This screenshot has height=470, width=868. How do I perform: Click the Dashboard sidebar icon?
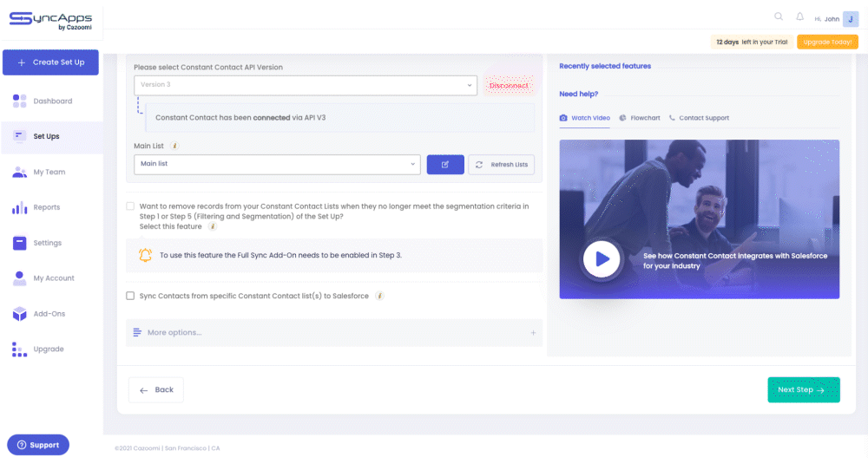[x=19, y=101]
